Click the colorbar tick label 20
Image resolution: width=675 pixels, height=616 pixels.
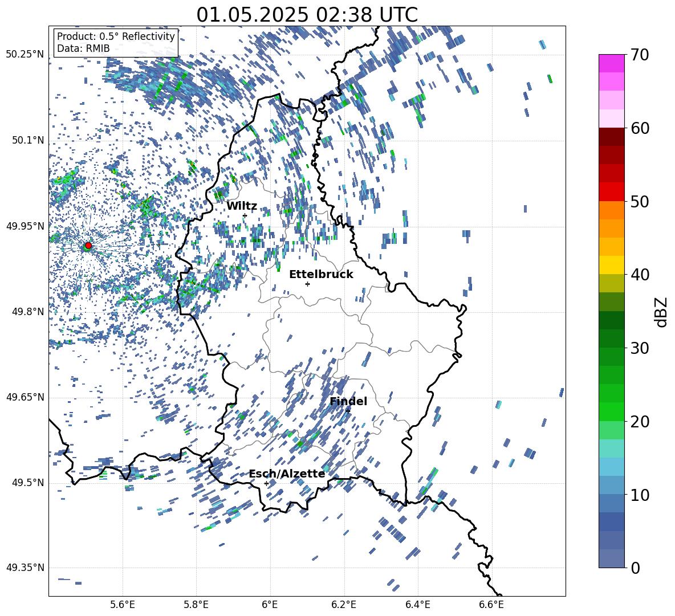[x=640, y=422]
